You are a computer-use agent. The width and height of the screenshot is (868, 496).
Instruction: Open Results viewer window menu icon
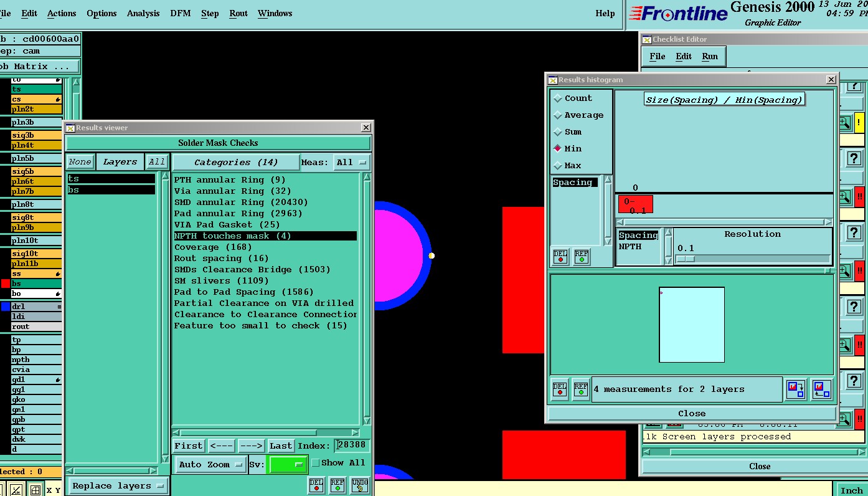tap(70, 128)
